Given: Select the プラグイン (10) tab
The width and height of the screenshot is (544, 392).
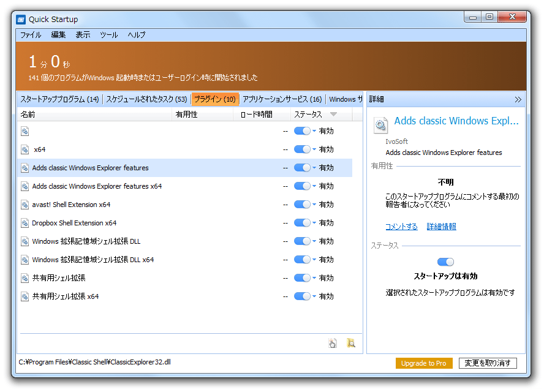Looking at the screenshot, I should click(x=215, y=100).
